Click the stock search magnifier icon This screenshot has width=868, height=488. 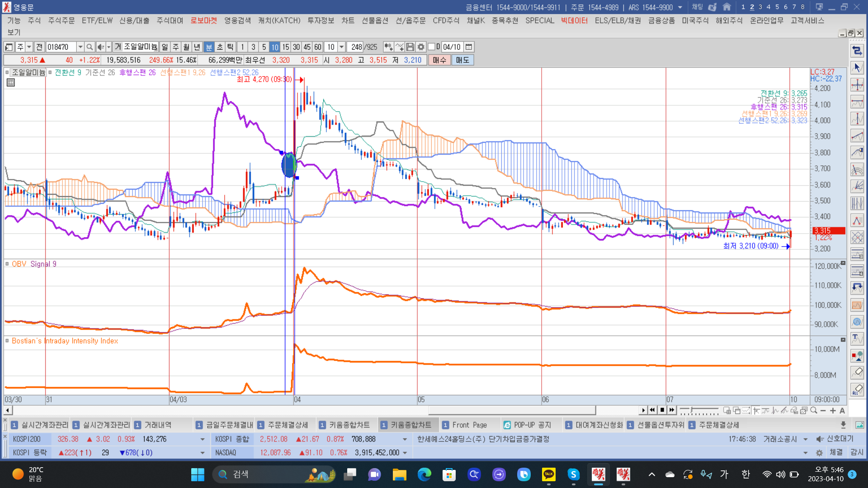(90, 47)
